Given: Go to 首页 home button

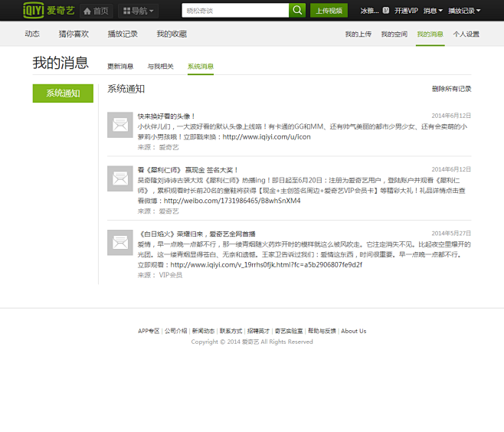Looking at the screenshot, I should [96, 11].
